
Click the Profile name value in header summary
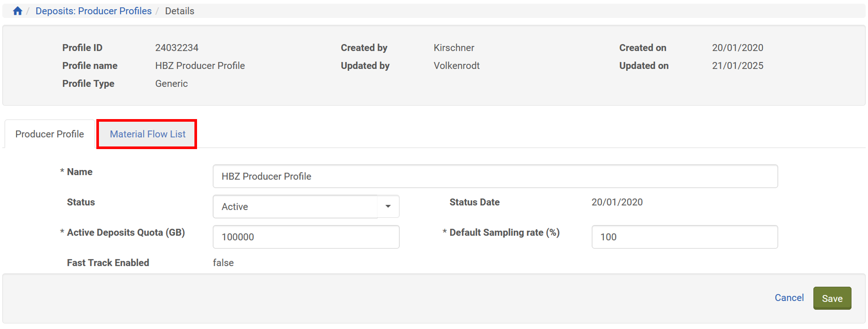click(200, 66)
